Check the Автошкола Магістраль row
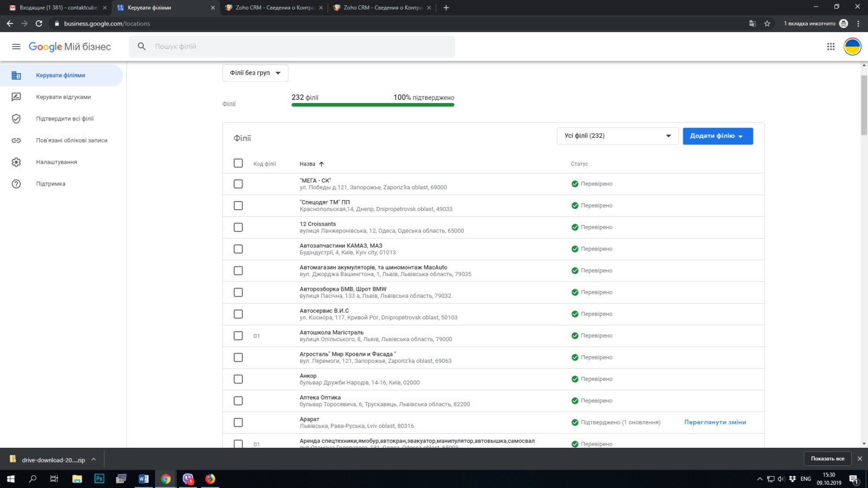The image size is (868, 488). tap(238, 336)
